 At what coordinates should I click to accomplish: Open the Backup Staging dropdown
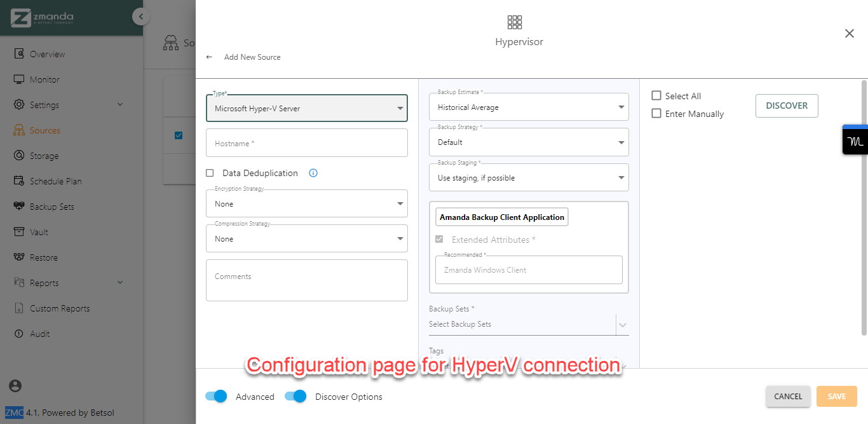[529, 177]
